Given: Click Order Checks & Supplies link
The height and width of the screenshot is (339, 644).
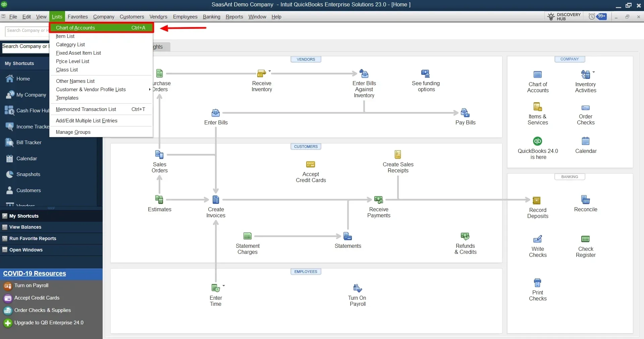Looking at the screenshot, I should (x=42, y=310).
